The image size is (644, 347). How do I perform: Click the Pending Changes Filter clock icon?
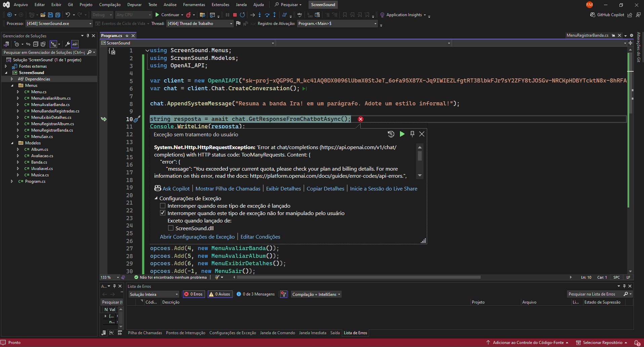(17, 44)
